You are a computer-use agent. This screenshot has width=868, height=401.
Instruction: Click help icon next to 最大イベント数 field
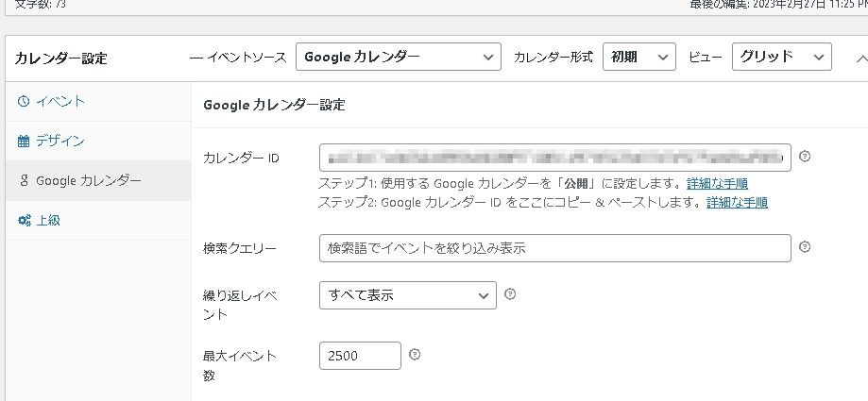click(x=415, y=355)
